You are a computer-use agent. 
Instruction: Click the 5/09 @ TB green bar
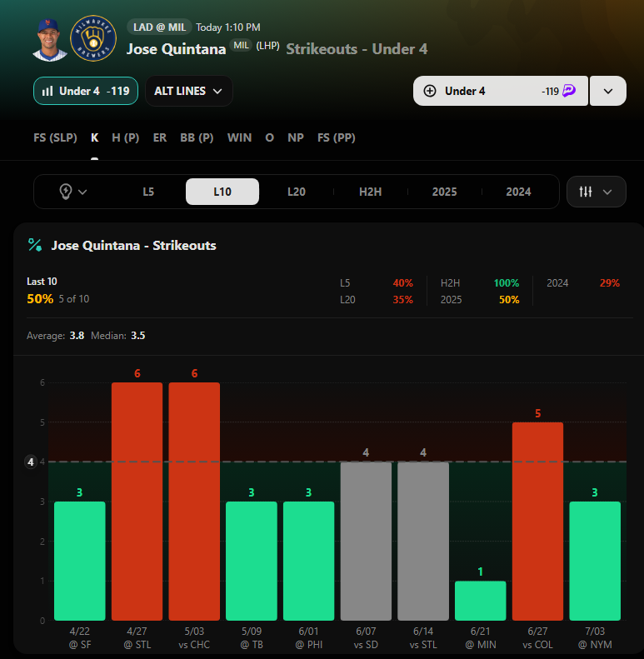tap(252, 561)
